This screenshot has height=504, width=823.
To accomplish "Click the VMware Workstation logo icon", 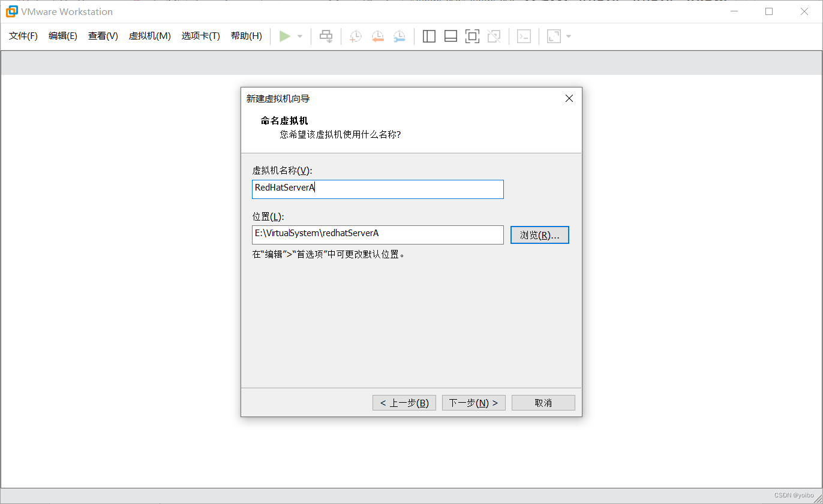I will pyautogui.click(x=11, y=11).
